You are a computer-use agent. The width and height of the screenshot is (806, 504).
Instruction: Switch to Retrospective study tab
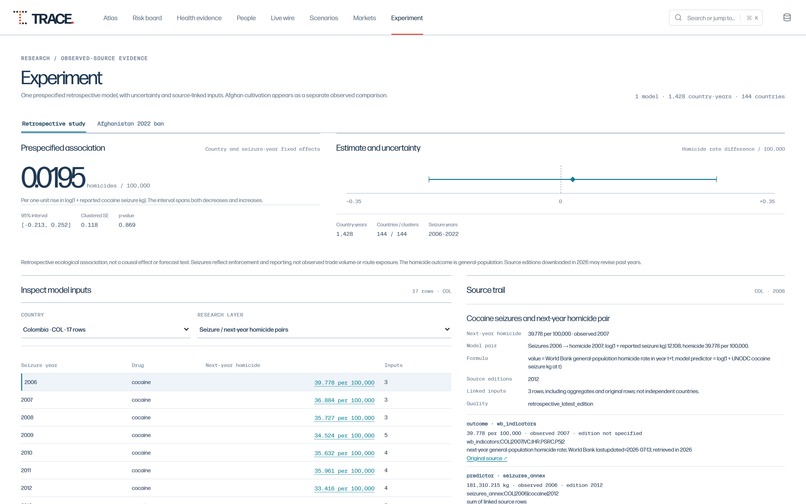[53, 123]
